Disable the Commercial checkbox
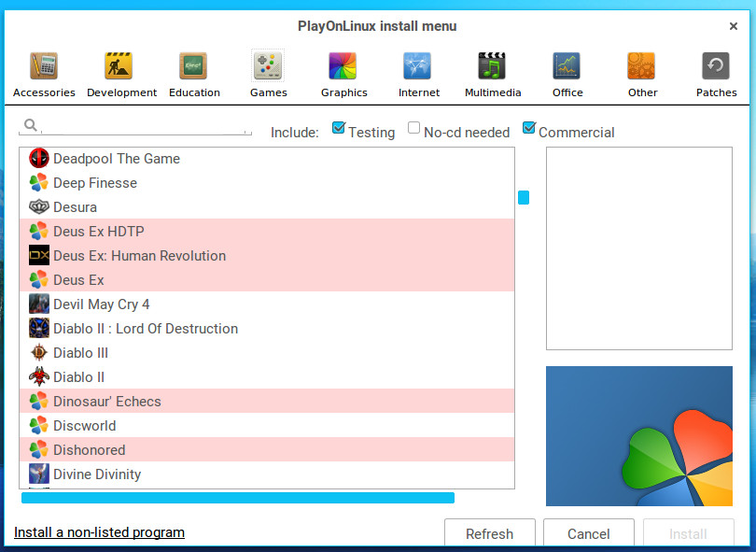 (x=529, y=129)
